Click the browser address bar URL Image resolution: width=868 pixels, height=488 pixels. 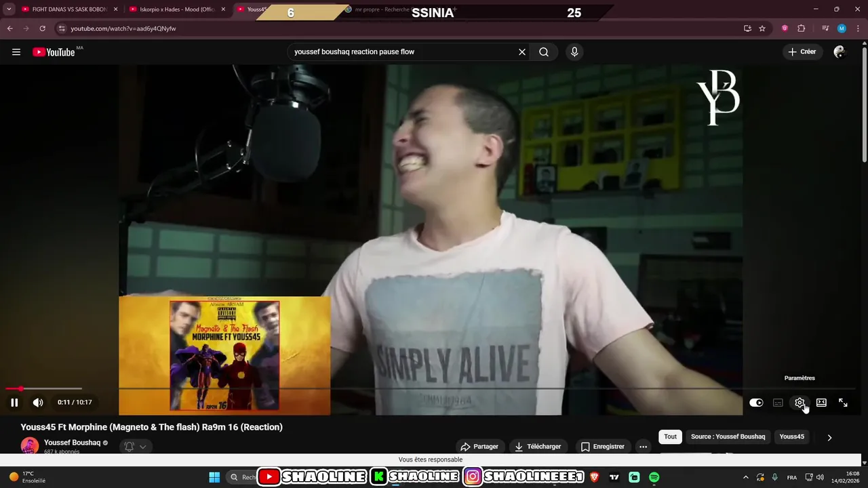point(123,28)
